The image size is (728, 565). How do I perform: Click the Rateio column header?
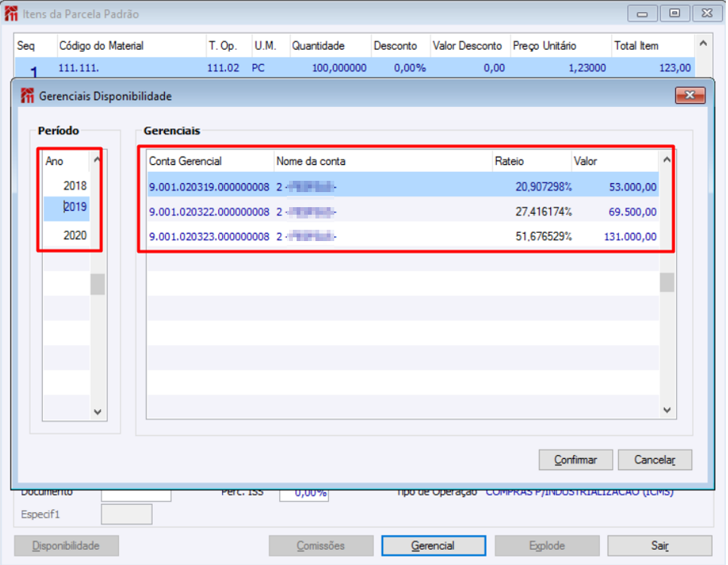coord(532,161)
